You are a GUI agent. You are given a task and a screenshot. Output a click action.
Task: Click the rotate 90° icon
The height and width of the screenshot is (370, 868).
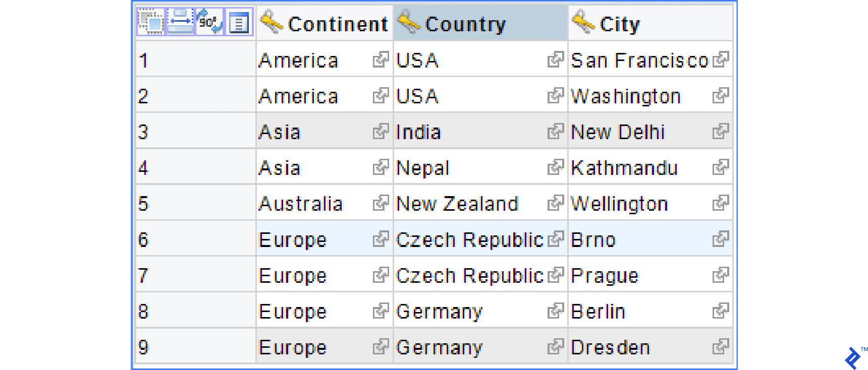[209, 22]
